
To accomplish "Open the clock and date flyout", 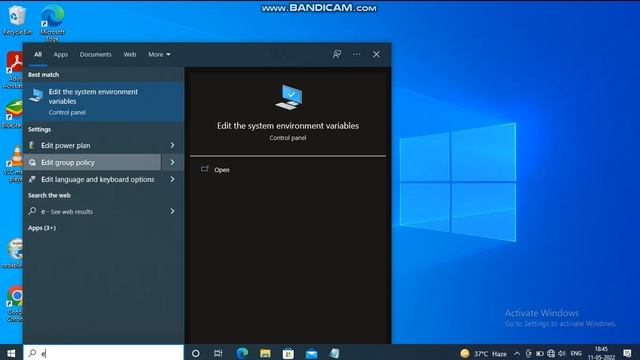I will pos(601,353).
